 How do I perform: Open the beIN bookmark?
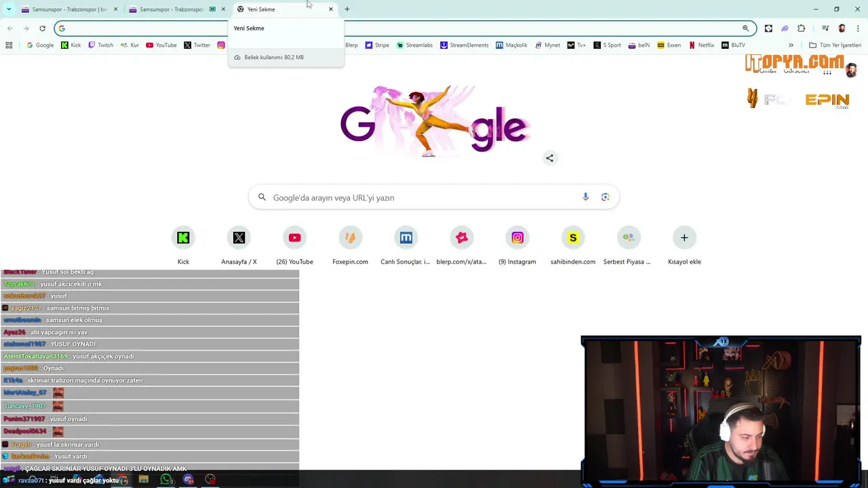click(x=638, y=45)
